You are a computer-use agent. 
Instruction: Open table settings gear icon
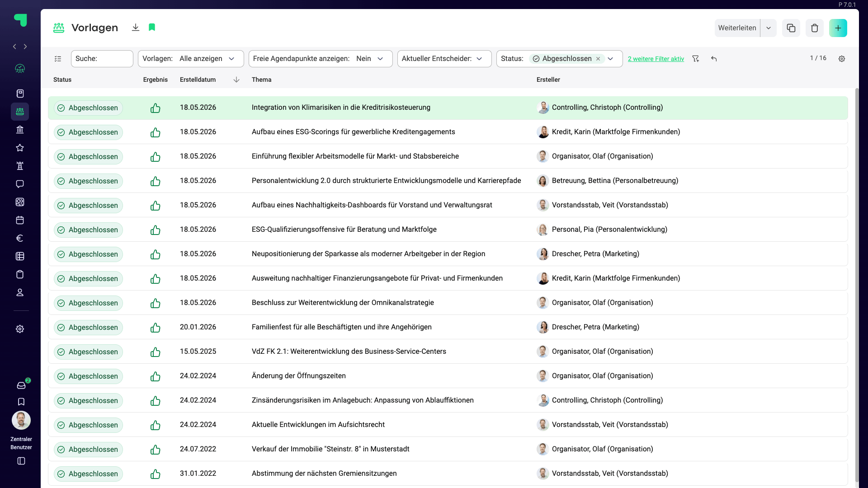pyautogui.click(x=842, y=59)
